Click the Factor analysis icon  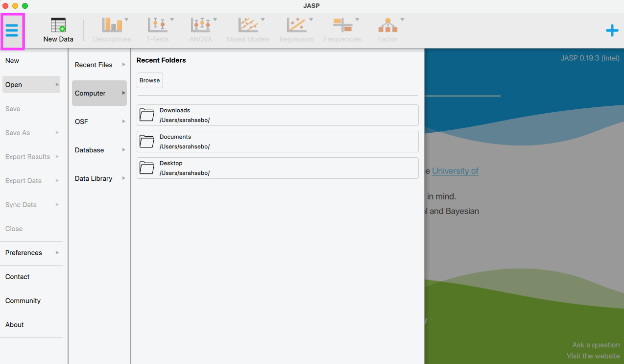click(x=387, y=26)
